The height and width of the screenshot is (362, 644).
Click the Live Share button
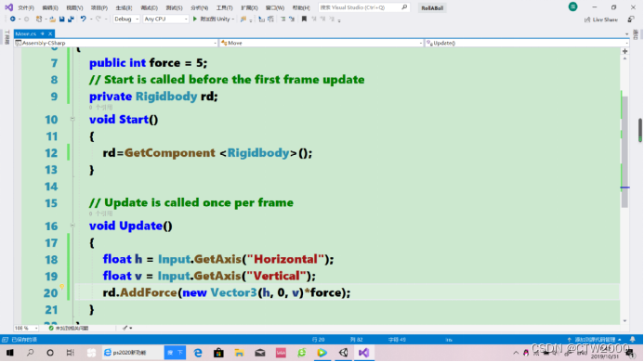601,19
